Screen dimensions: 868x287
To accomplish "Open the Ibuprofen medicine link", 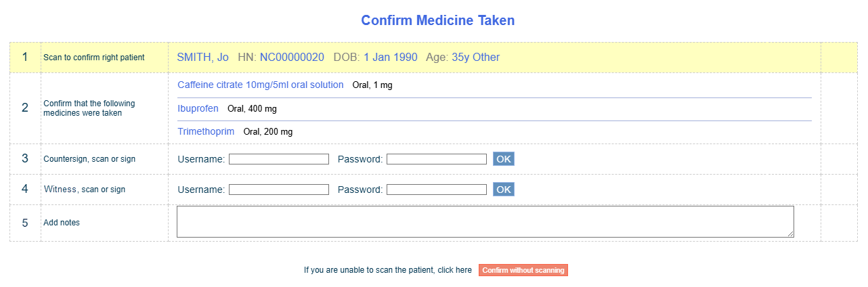I will tap(198, 108).
